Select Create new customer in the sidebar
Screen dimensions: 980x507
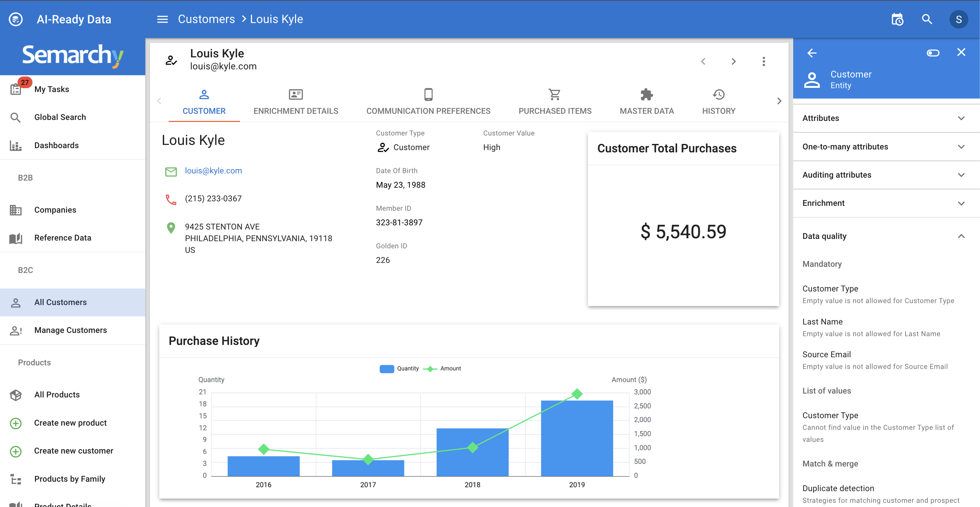coord(73,451)
